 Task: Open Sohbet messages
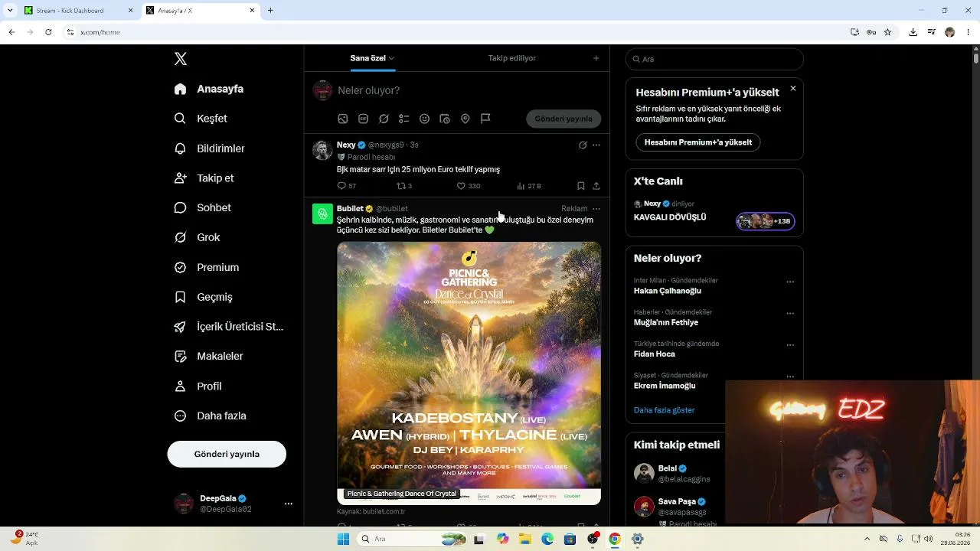[x=203, y=207]
